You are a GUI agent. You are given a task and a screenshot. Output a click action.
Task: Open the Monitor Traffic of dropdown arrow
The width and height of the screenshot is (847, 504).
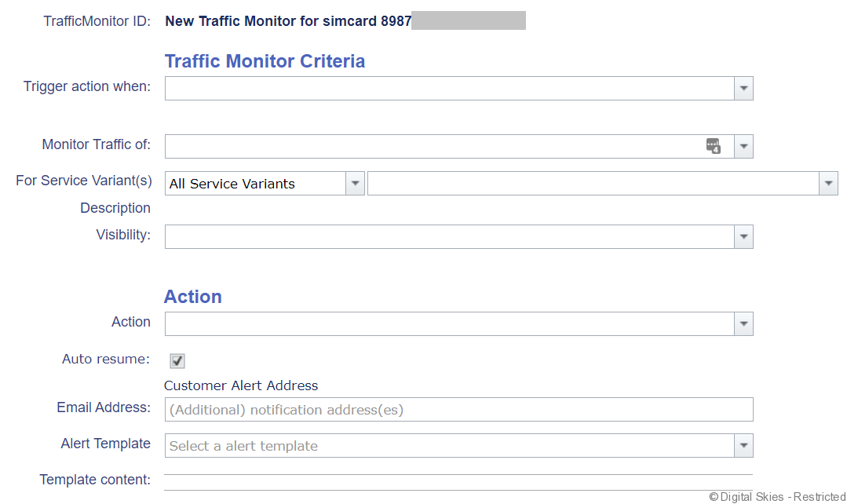tap(743, 146)
